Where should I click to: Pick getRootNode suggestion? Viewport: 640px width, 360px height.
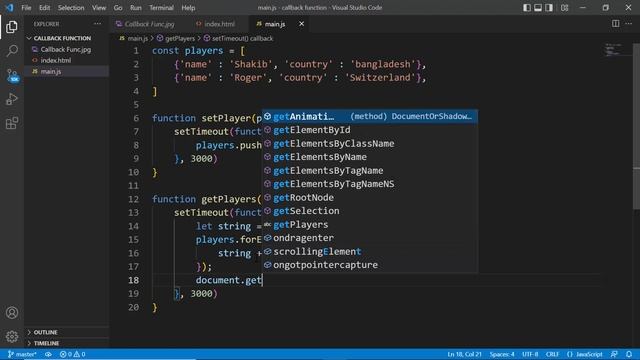(370, 197)
